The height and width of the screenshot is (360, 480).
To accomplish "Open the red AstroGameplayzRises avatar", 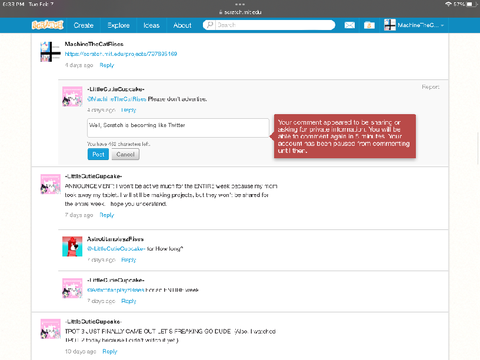I will click(x=72, y=246).
